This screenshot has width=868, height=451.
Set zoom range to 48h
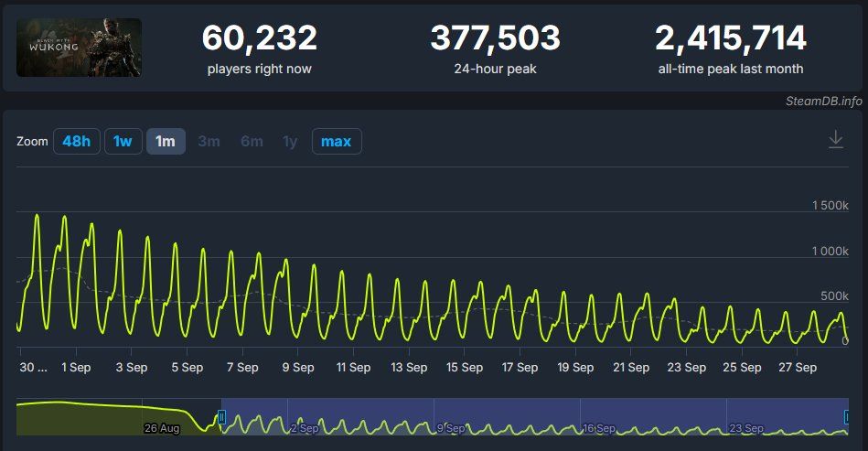pos(77,141)
